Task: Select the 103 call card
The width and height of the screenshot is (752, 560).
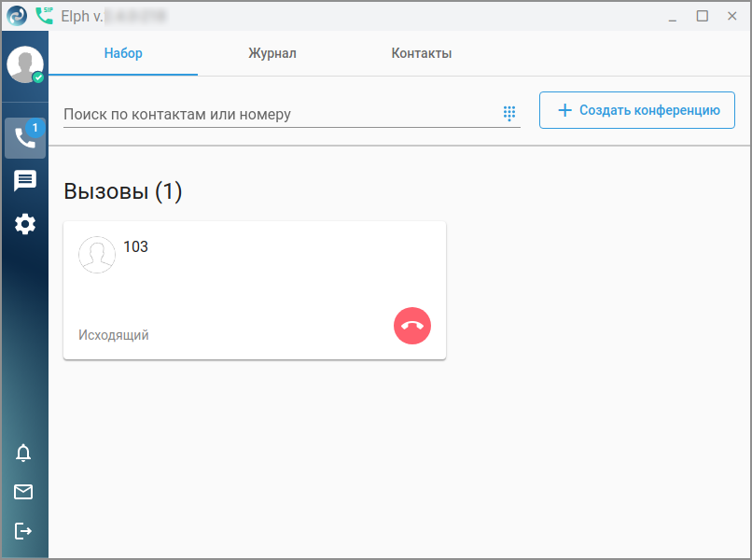Action: pyautogui.click(x=254, y=289)
